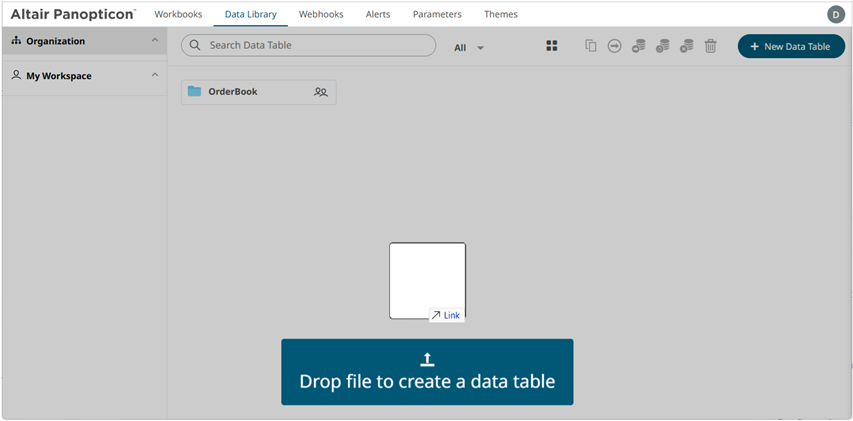This screenshot has height=421, width=853.
Task: Open the All filter dropdown
Action: pos(468,47)
